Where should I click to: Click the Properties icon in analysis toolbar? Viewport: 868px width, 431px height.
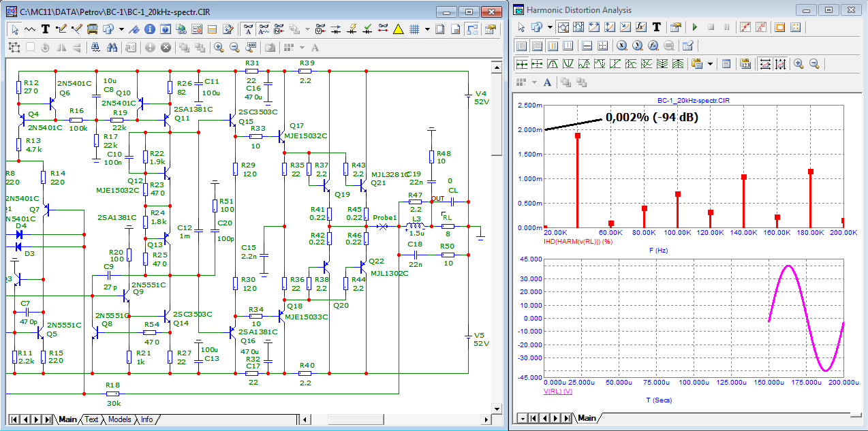click(675, 28)
